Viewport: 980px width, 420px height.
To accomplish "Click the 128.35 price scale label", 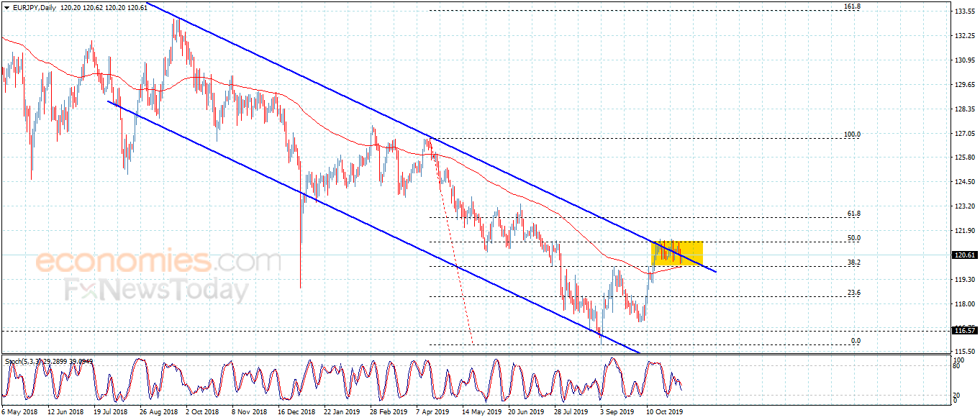I will (x=964, y=109).
